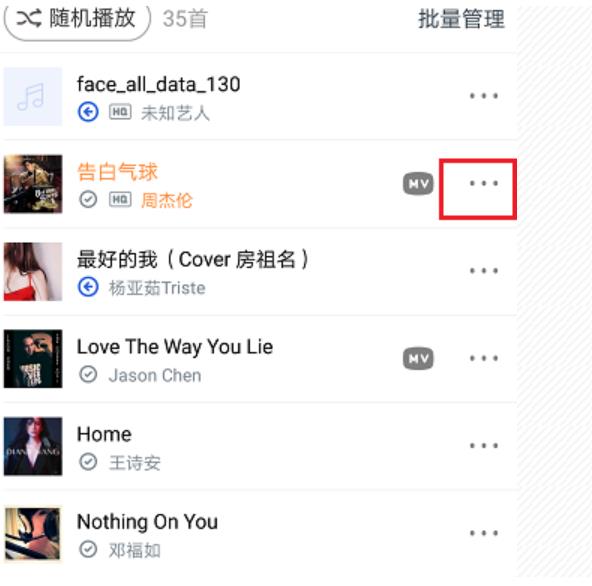The width and height of the screenshot is (592, 586).
Task: Click the Home album cover thumbnail
Action: 33,446
